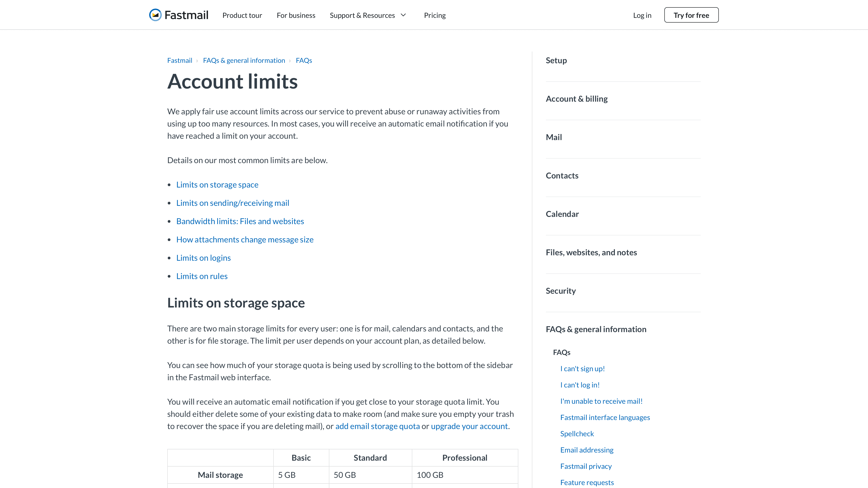Open the add email storage quota link
Screen dimensions: 868x488
[x=377, y=426]
